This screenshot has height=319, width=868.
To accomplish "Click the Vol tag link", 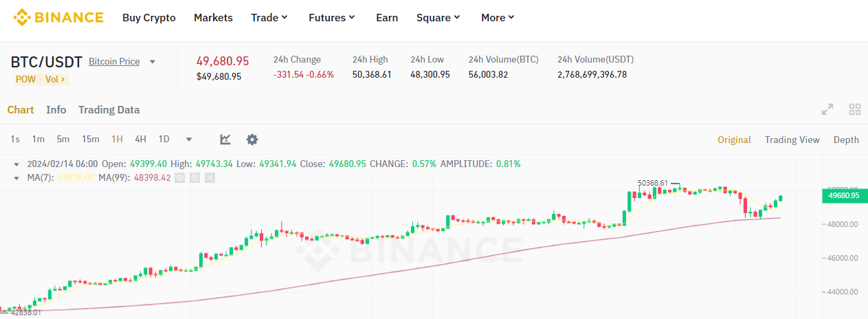I will (x=55, y=79).
